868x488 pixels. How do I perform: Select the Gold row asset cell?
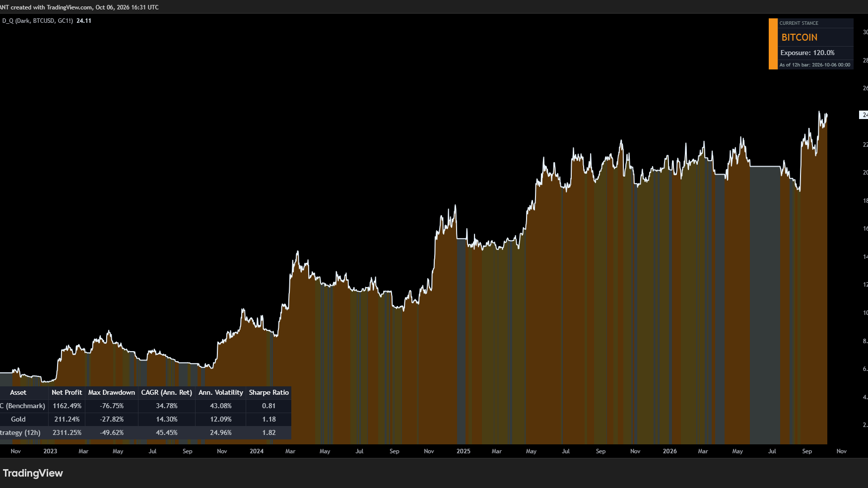coord(18,419)
